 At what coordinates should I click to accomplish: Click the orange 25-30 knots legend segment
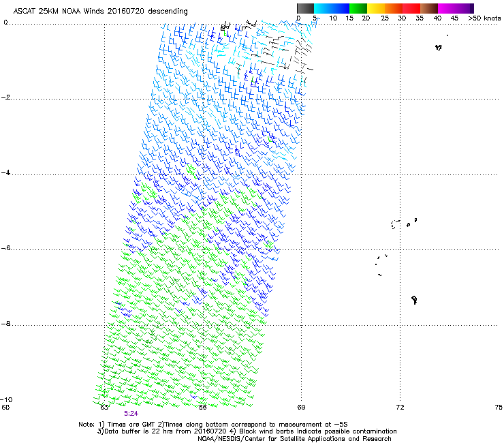pos(394,8)
